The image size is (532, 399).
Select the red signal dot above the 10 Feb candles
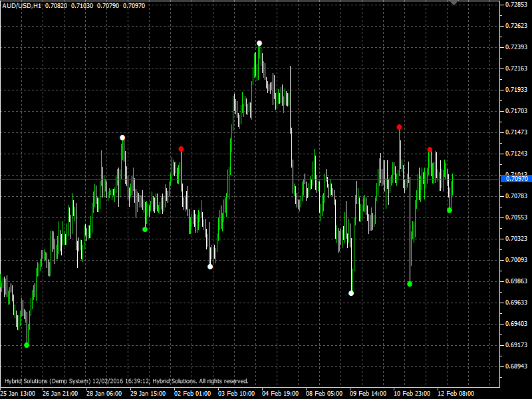click(x=398, y=126)
